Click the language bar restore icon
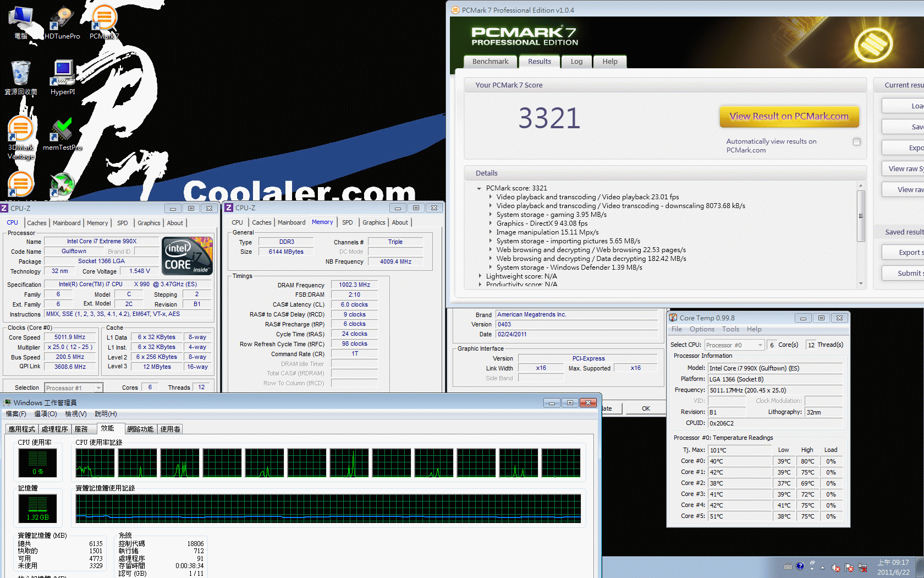This screenshot has width=924, height=578. tap(812, 563)
